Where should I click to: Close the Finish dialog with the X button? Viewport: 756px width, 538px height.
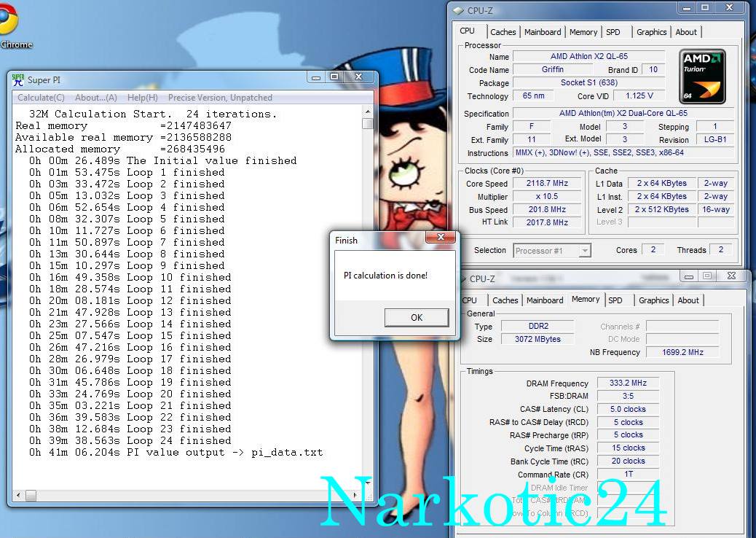441,237
